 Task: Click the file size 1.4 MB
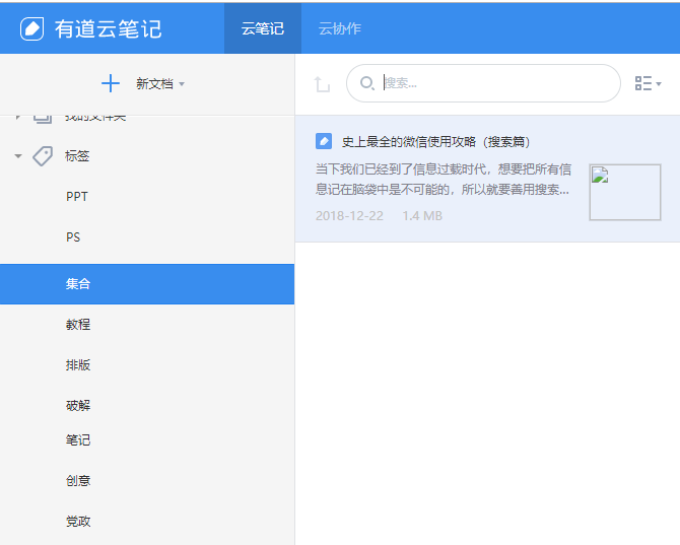point(422,216)
